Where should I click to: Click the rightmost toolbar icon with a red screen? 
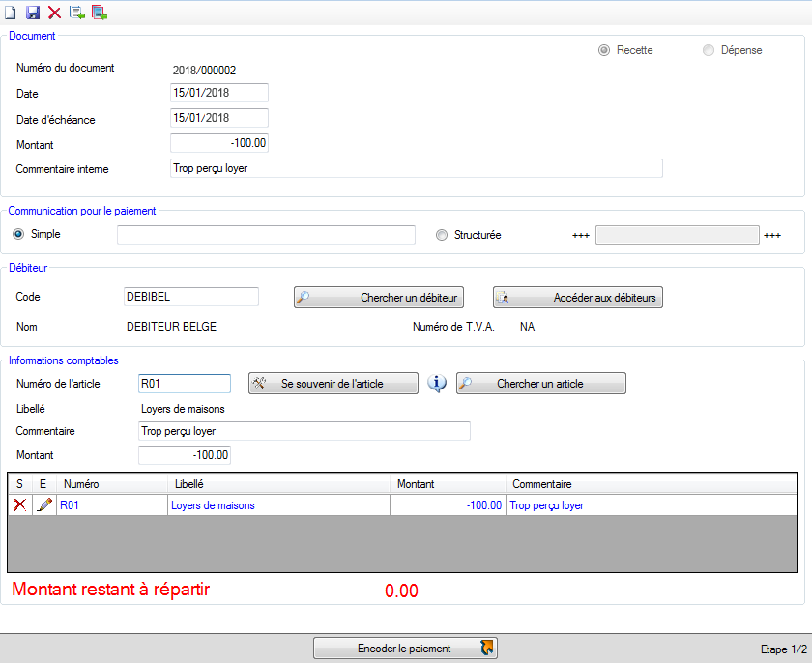(x=100, y=13)
